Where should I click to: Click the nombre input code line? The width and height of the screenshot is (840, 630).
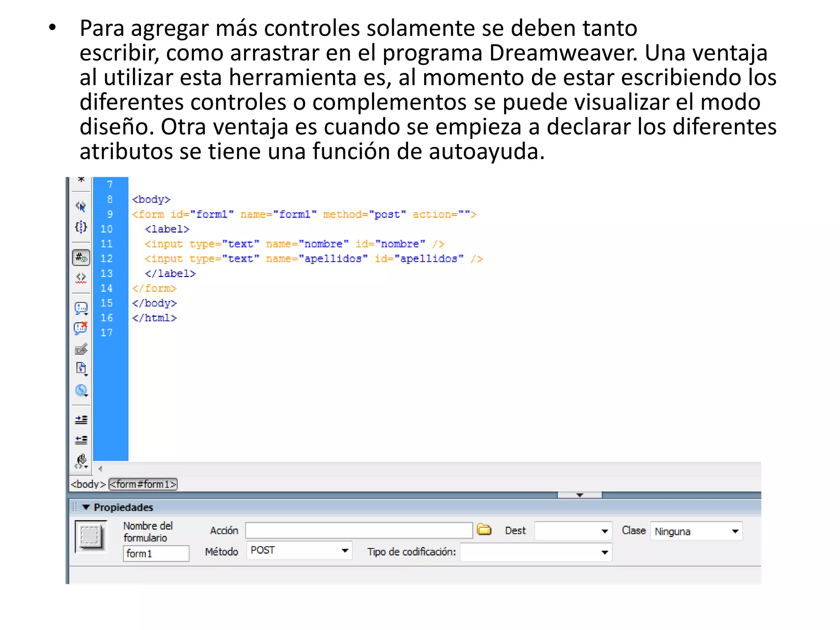[x=294, y=244]
